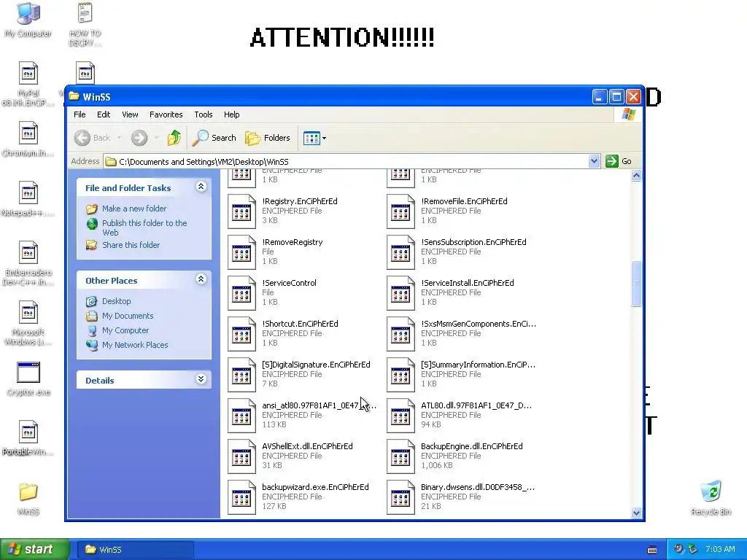
Task: Select the !SensSubscription.EnCiPhErEd file icon
Action: (x=400, y=252)
